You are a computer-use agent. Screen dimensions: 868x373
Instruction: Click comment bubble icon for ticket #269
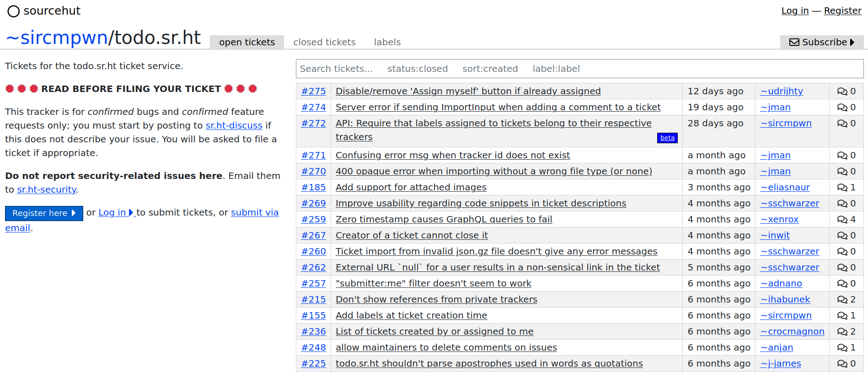click(x=842, y=204)
